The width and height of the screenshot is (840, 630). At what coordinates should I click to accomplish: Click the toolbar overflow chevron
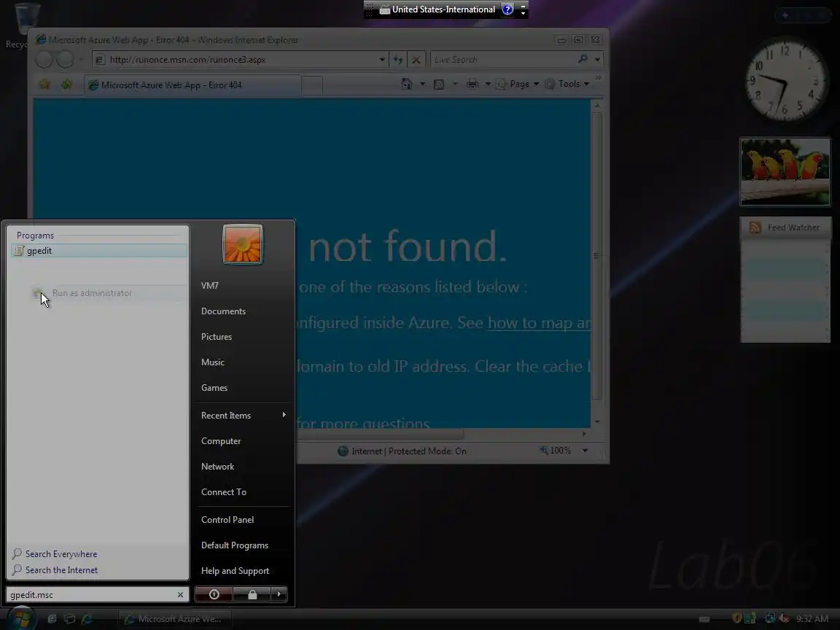599,78
